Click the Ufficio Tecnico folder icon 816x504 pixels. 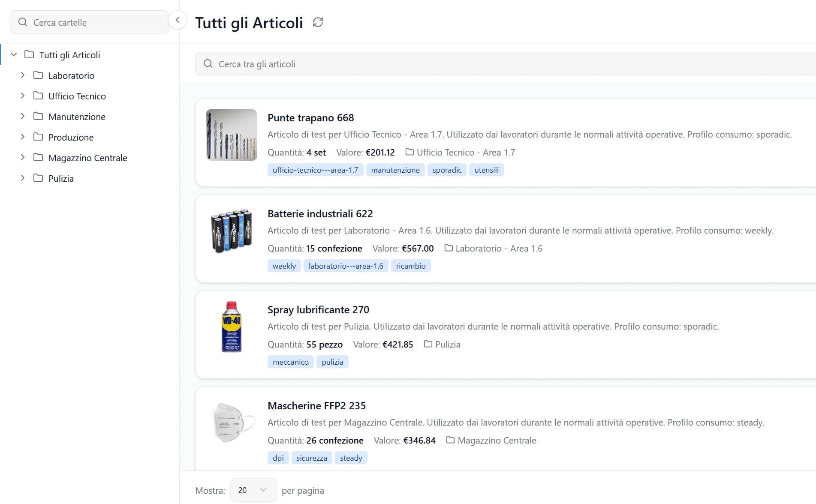[38, 96]
